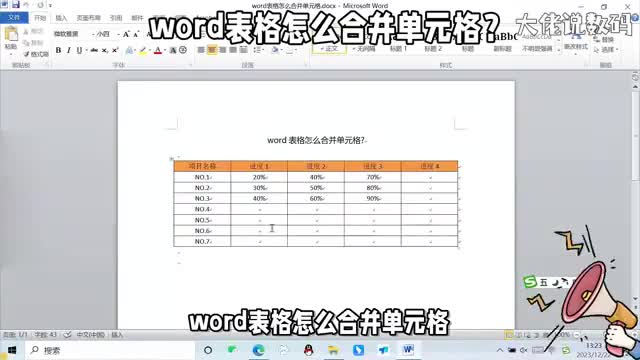Grow the font size
The width and height of the screenshot is (640, 360).
point(126,34)
